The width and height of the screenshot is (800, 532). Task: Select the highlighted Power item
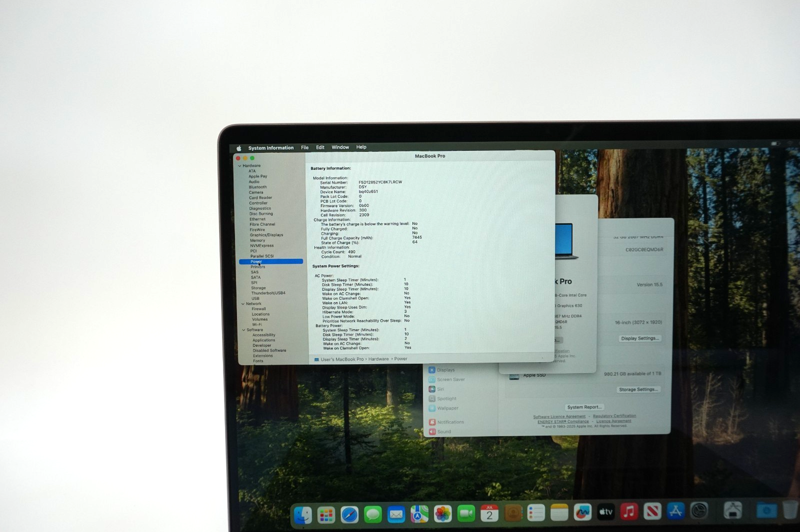(x=271, y=261)
